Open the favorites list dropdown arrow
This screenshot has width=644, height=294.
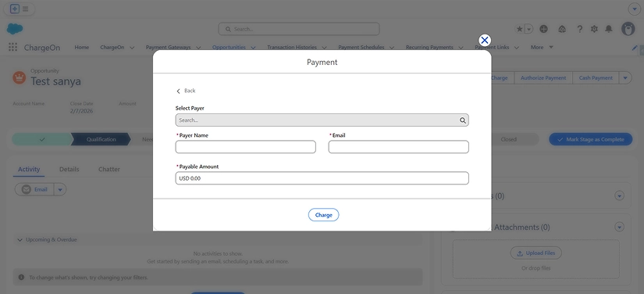(529, 29)
